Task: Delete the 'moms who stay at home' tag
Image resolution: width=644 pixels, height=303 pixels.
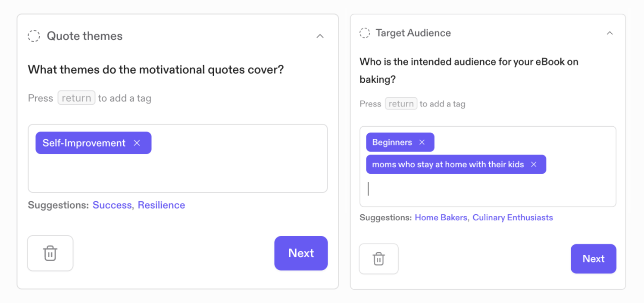Action: click(x=534, y=165)
